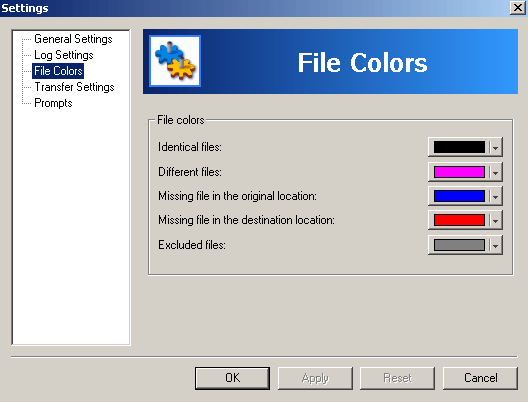Expand the Different files color dropdown arrow
The height and width of the screenshot is (402, 528).
(495, 172)
